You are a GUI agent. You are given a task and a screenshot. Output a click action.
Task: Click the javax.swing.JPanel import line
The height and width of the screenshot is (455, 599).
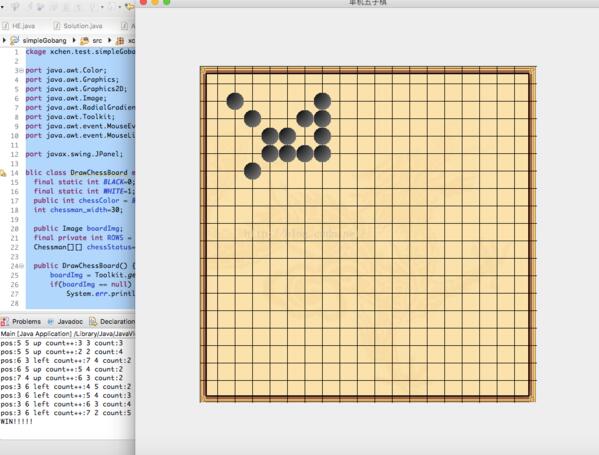coord(74,154)
